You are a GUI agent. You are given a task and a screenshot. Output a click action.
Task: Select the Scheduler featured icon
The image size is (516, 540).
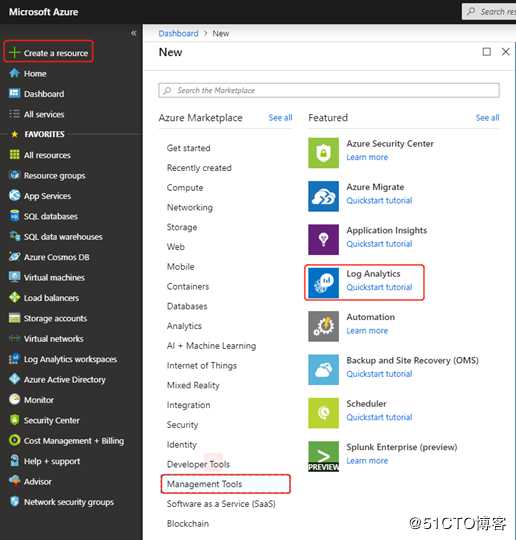323,413
